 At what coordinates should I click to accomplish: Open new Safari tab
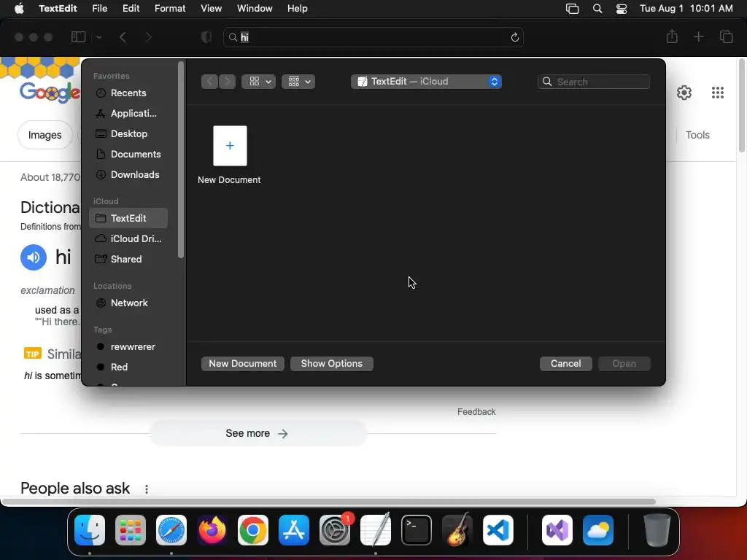click(x=698, y=36)
